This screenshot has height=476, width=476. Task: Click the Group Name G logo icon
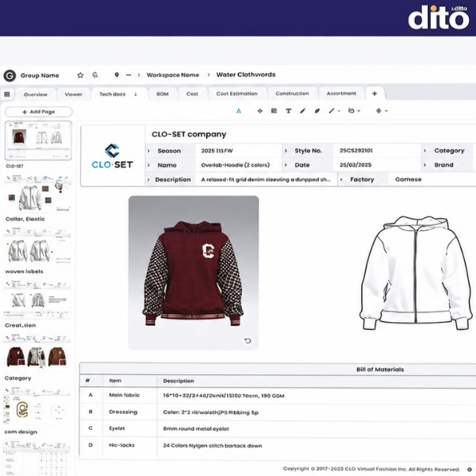10,75
